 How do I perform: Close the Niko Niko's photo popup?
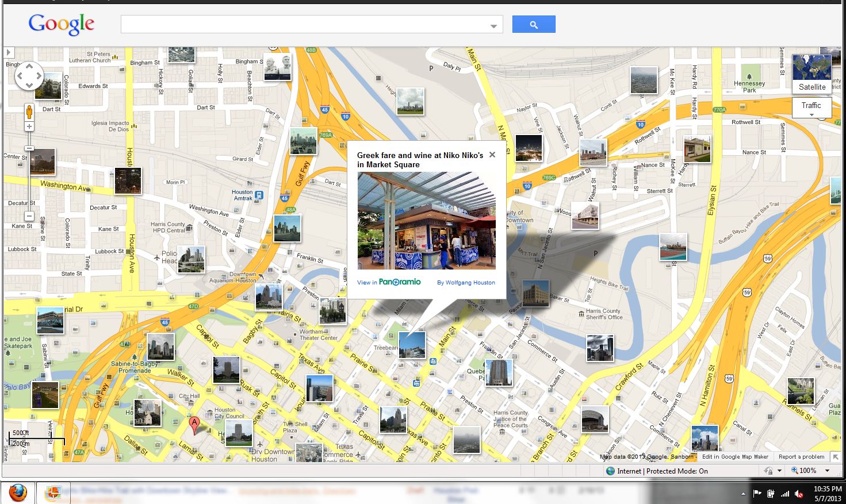(x=492, y=155)
